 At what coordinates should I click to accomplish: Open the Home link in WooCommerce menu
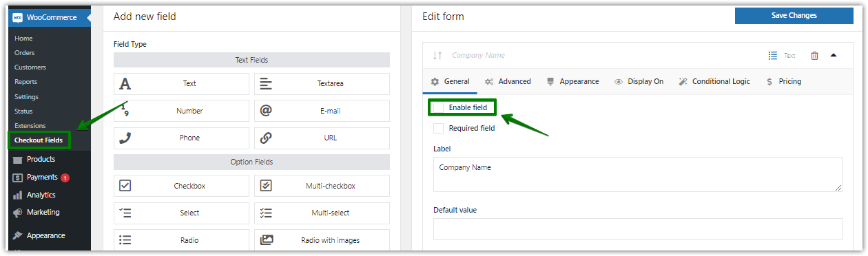(x=23, y=39)
